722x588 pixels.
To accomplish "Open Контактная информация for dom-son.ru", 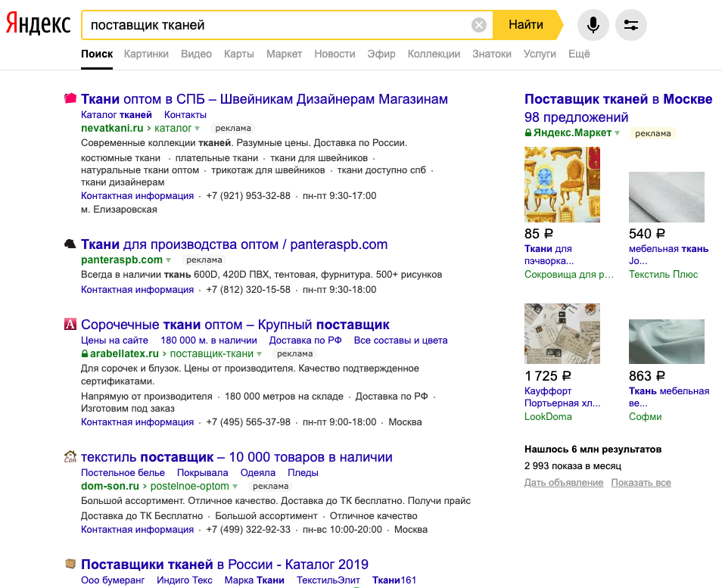I will 137,530.
